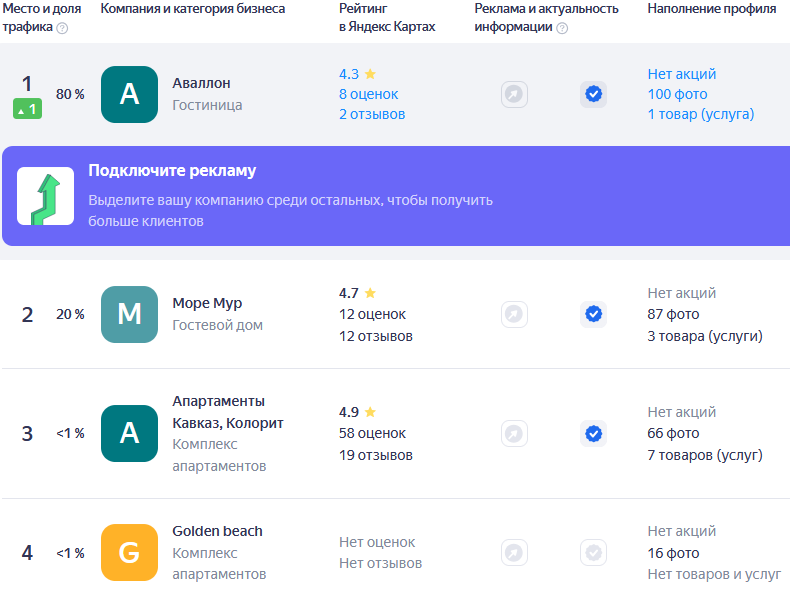Click the advertising arrow icon in the Апартаменты Кавказ row
790x592 pixels.
coord(514,433)
